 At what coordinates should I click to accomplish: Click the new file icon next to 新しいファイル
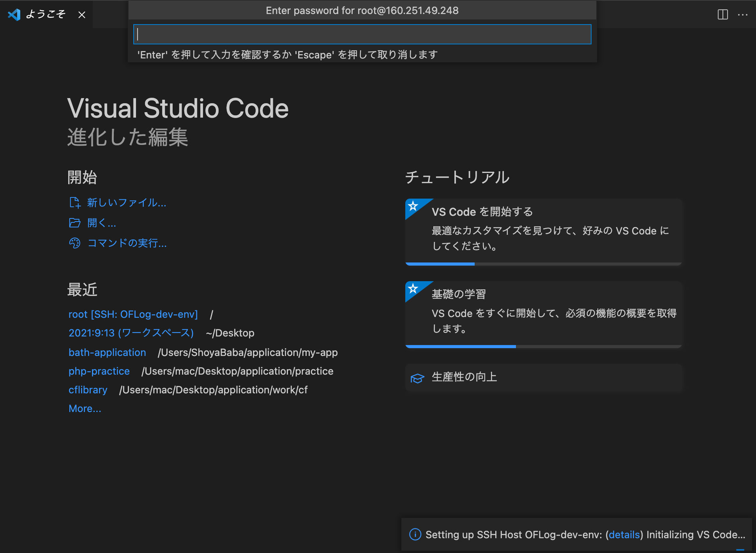(75, 203)
